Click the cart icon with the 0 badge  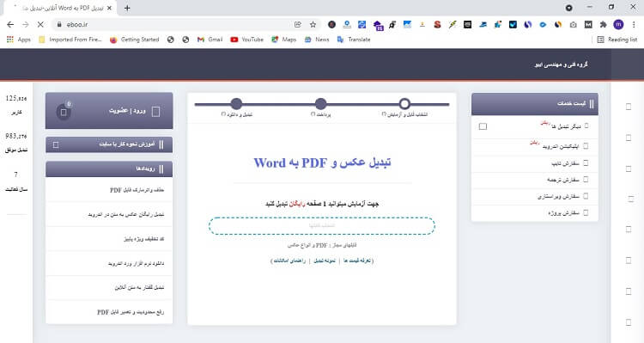click(x=64, y=112)
